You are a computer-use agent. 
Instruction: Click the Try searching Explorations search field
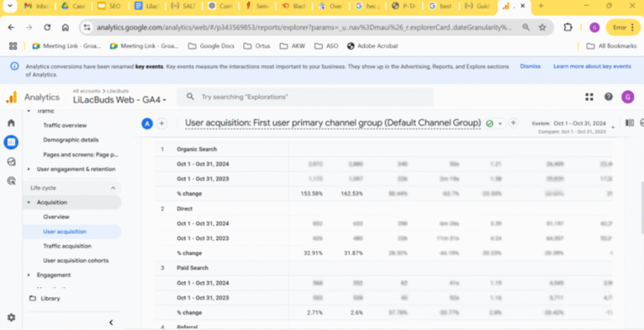tap(304, 97)
